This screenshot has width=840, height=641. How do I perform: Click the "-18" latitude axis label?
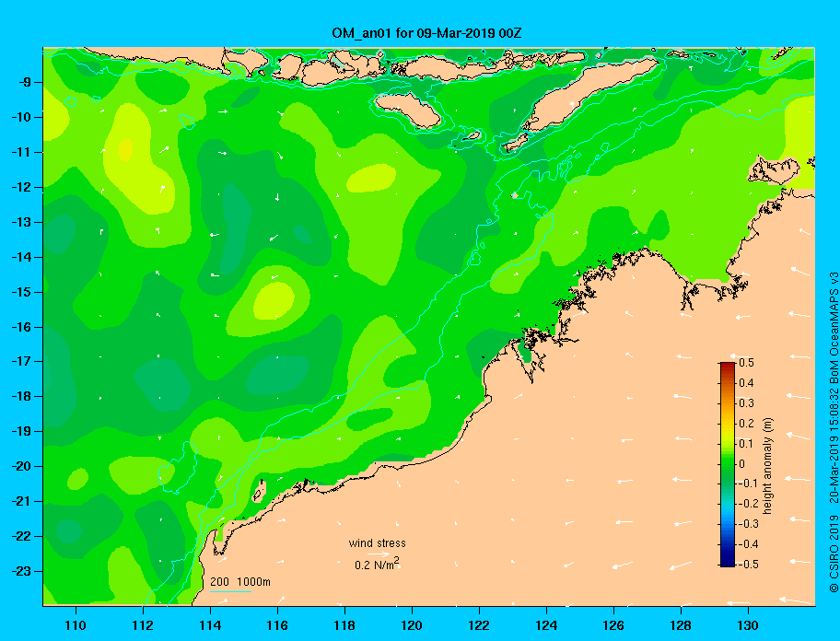coord(20,396)
